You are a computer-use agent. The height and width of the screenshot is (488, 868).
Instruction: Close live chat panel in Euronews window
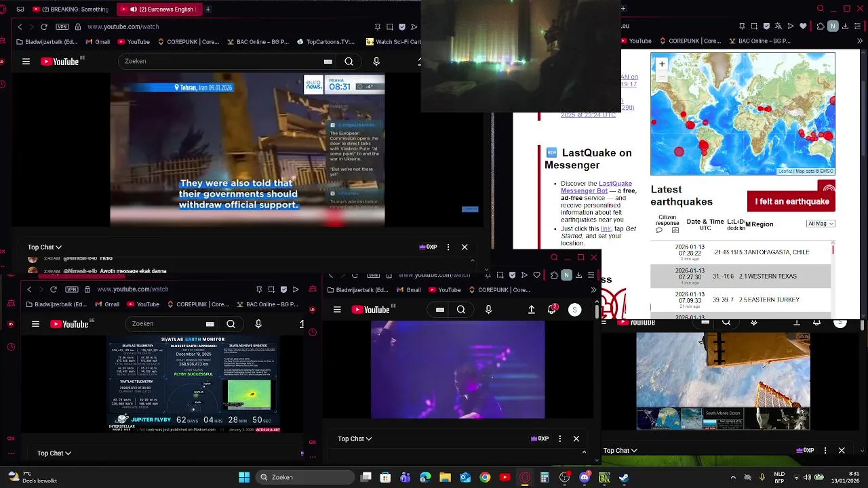click(465, 247)
